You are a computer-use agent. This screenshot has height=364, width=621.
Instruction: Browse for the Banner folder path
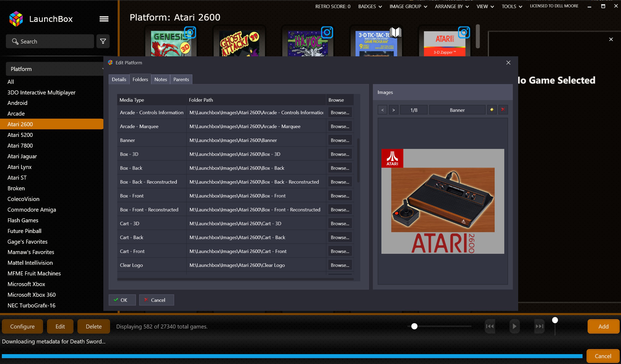[340, 140]
